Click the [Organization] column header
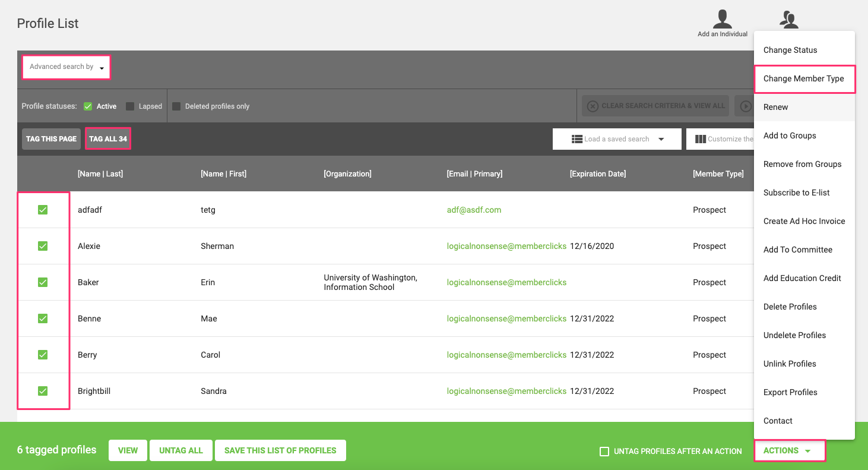The height and width of the screenshot is (470, 868). [x=347, y=174]
